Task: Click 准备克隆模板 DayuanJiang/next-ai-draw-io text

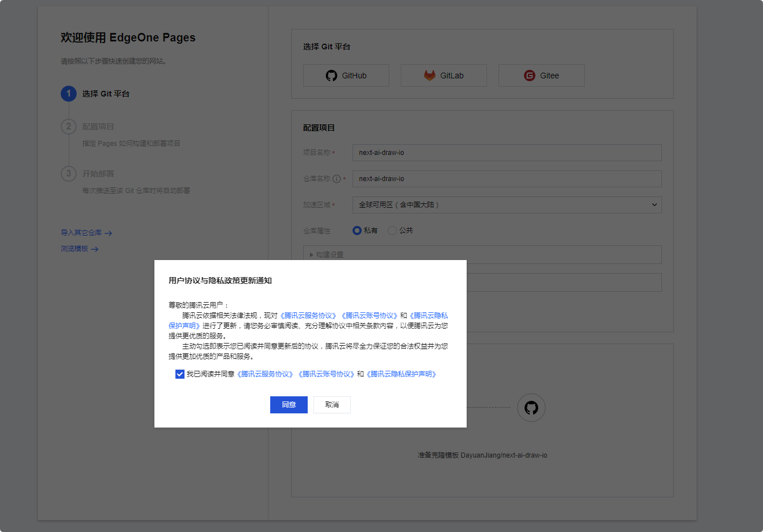Action: coord(483,455)
